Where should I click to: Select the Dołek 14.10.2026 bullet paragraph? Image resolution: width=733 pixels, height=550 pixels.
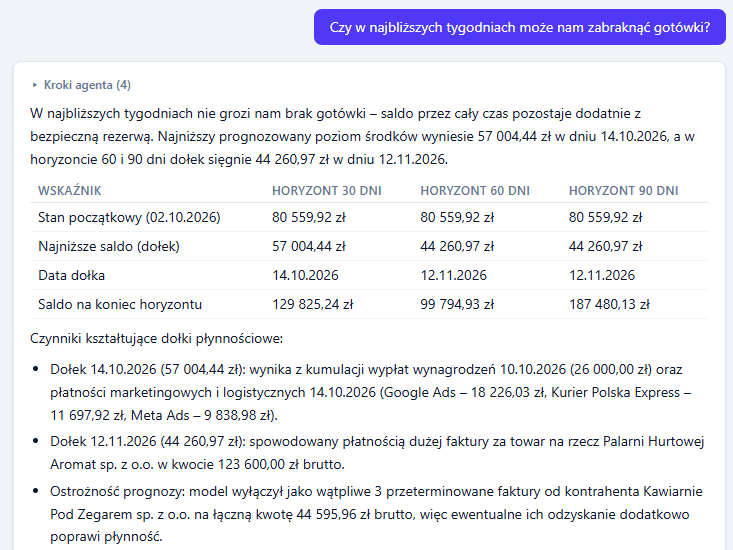point(371,392)
